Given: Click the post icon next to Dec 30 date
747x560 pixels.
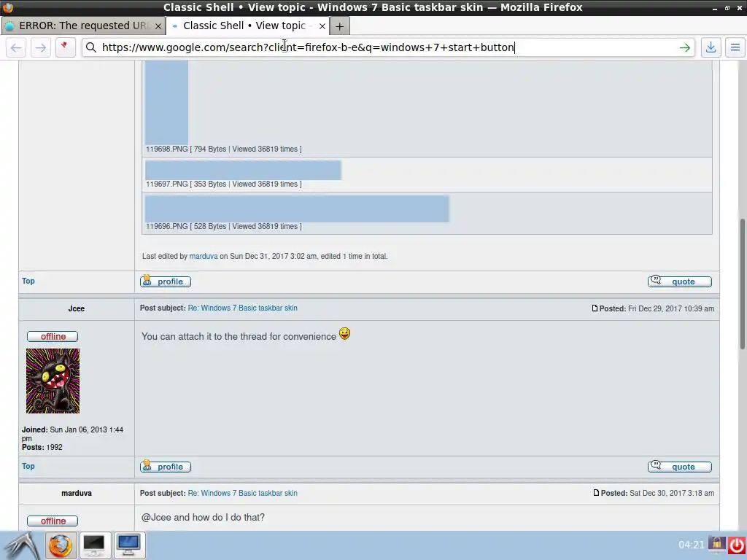Looking at the screenshot, I should pyautogui.click(x=596, y=494).
